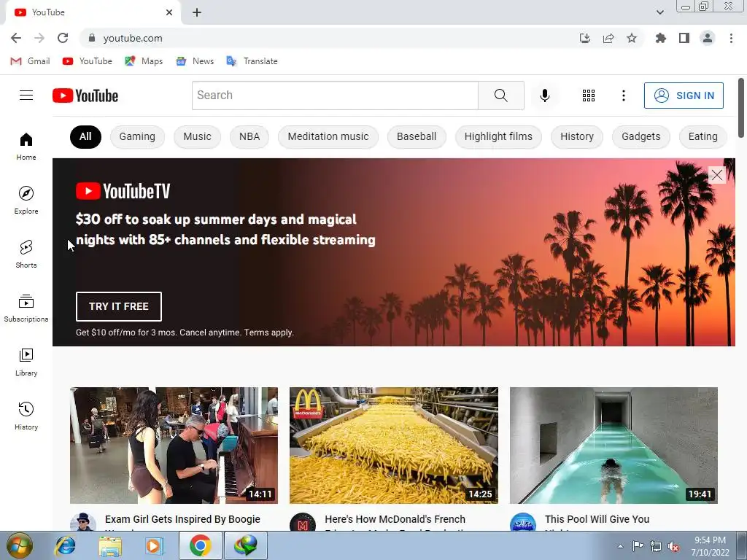Go to Home in the sidebar
Image resolution: width=747 pixels, height=560 pixels.
(x=26, y=146)
